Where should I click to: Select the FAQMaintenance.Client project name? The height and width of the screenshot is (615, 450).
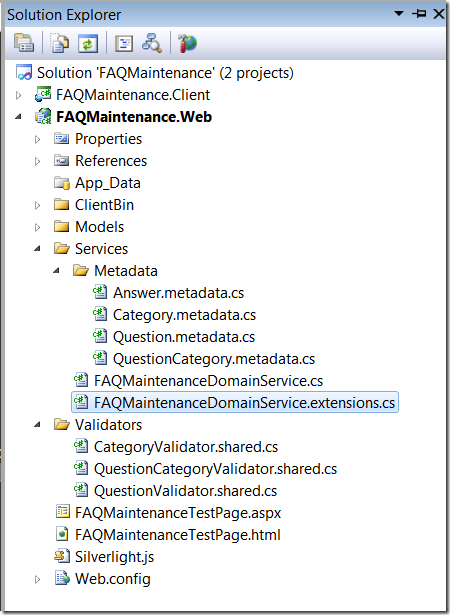click(133, 95)
